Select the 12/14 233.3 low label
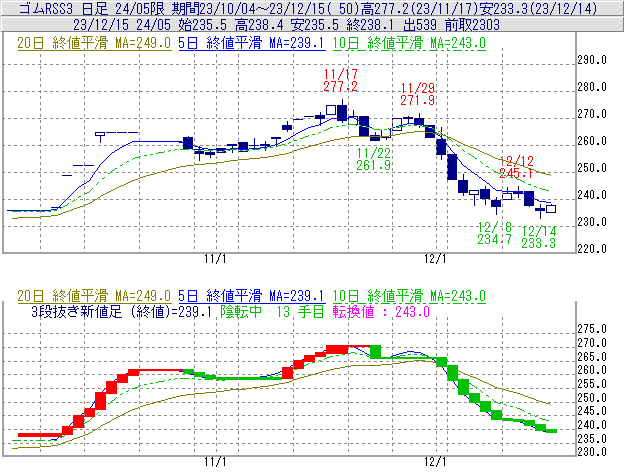The height and width of the screenshot is (475, 624). [x=538, y=237]
